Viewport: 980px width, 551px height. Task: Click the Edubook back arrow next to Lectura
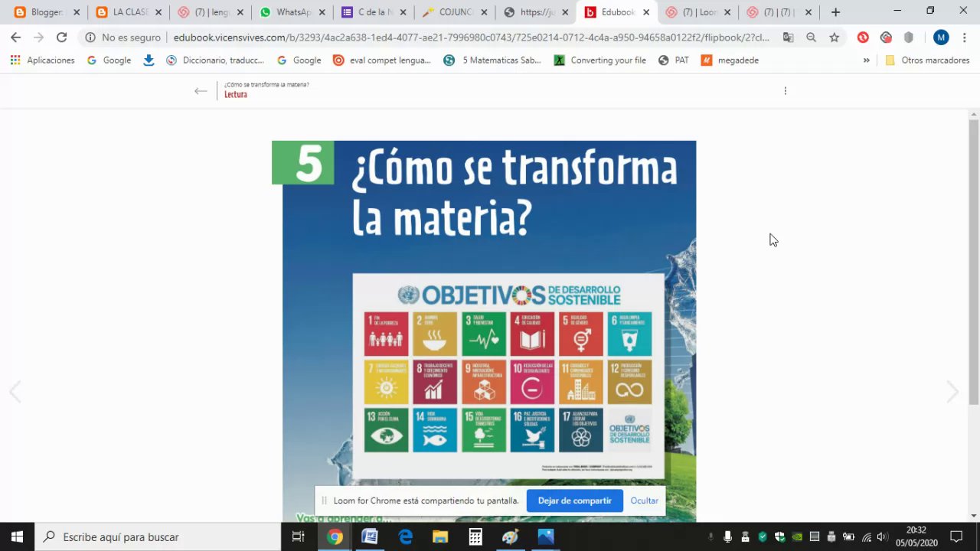point(201,91)
